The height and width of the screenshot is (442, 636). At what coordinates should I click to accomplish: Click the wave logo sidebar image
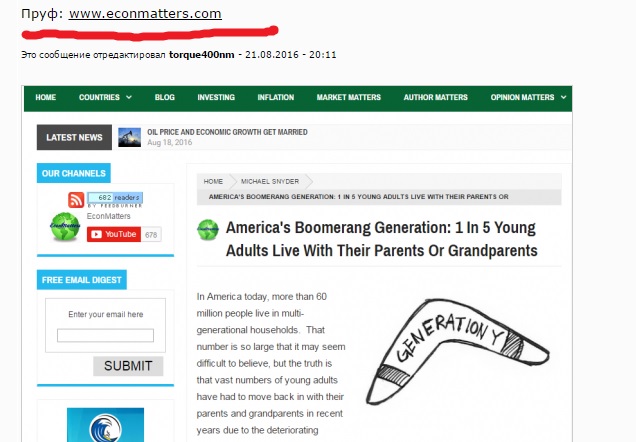[x=105, y=425]
